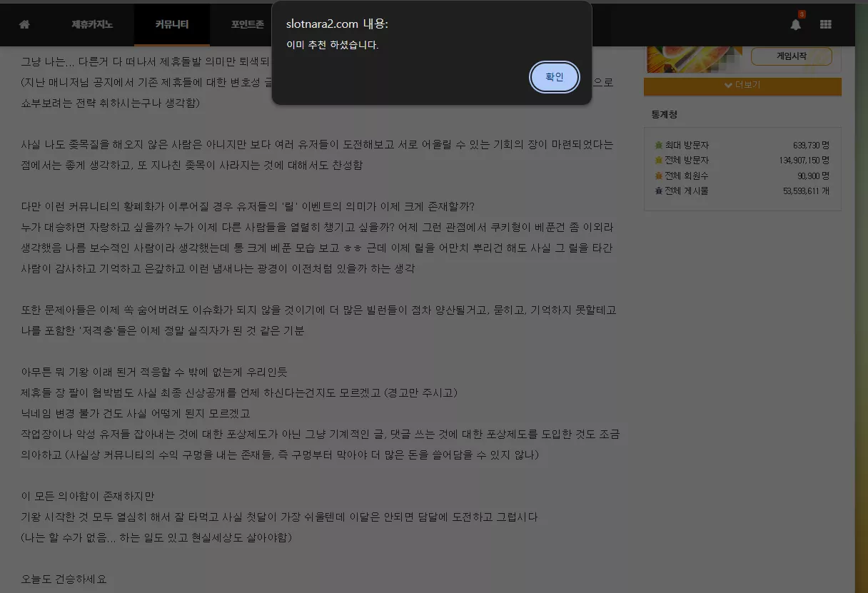Screen dimensions: 868x593
Task: Click the game banner thumbnail image
Action: [x=694, y=59]
